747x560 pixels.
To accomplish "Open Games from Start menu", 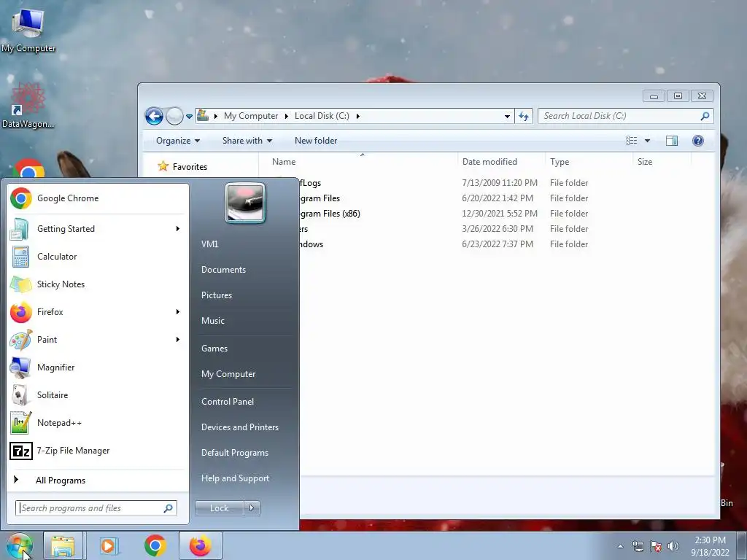I will coord(214,348).
